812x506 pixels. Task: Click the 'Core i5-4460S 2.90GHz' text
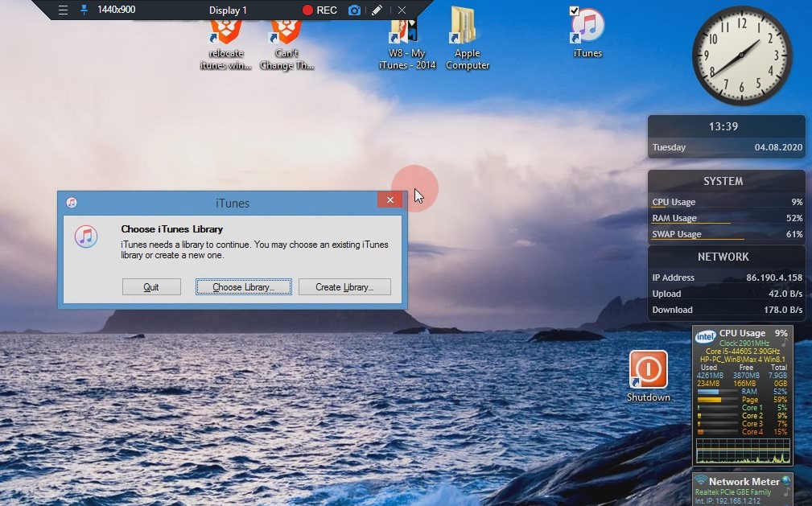coord(743,352)
